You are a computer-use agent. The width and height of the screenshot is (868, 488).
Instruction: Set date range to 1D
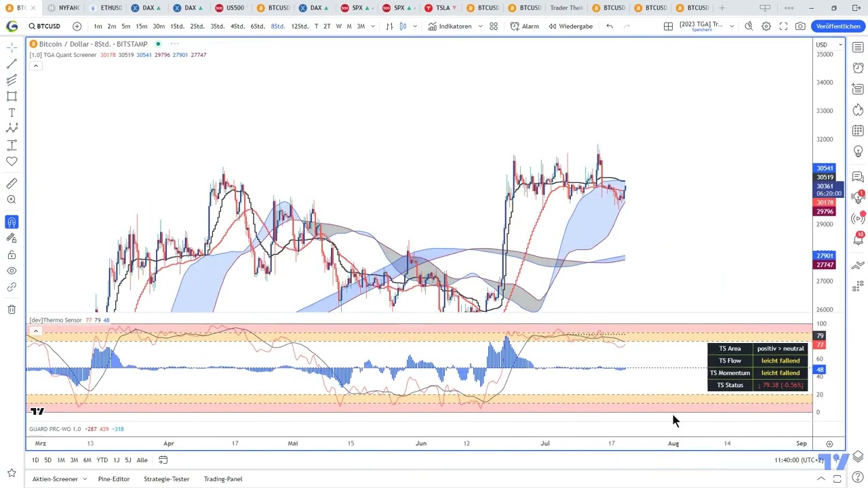pyautogui.click(x=35, y=460)
